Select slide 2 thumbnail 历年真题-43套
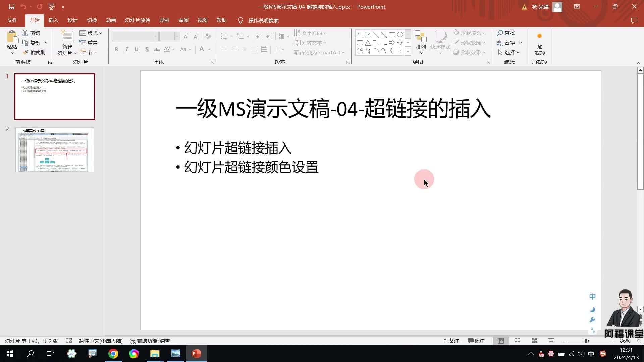The width and height of the screenshot is (644, 362). (54, 149)
